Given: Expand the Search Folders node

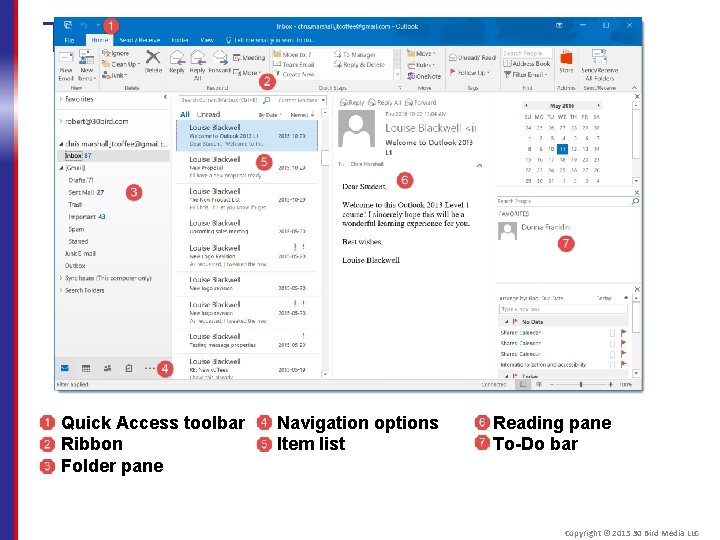Looking at the screenshot, I should click(61, 290).
